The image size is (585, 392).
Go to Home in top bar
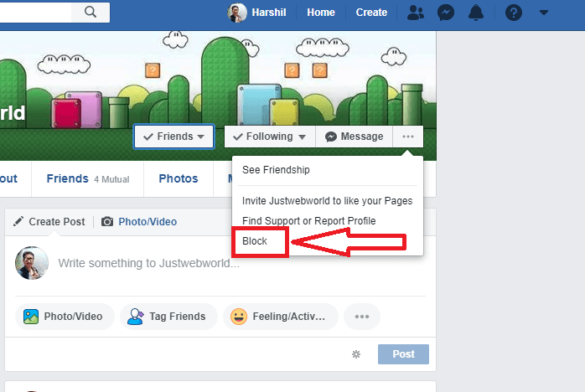coord(321,13)
